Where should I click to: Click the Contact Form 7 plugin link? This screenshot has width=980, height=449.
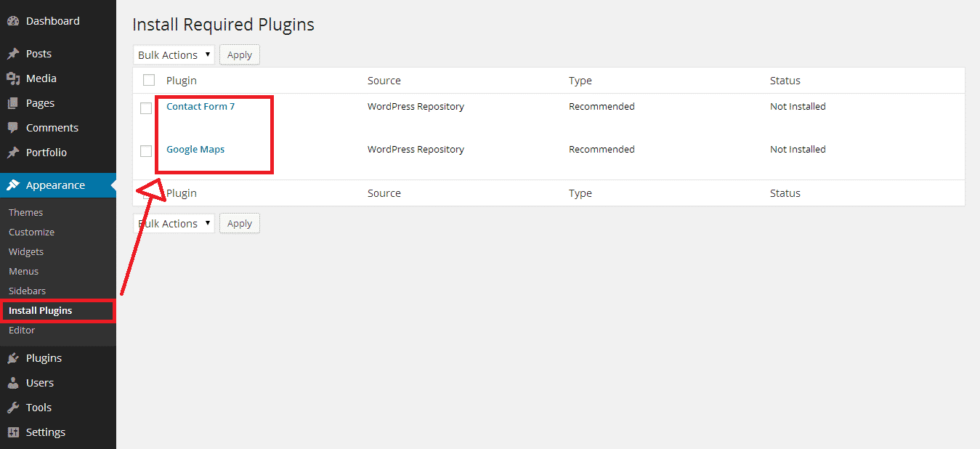201,106
